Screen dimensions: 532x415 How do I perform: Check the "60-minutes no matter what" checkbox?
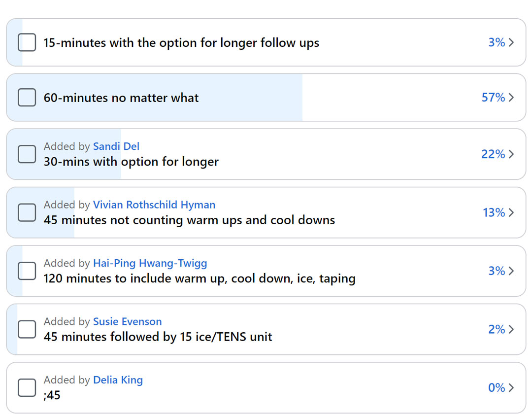[x=27, y=98]
